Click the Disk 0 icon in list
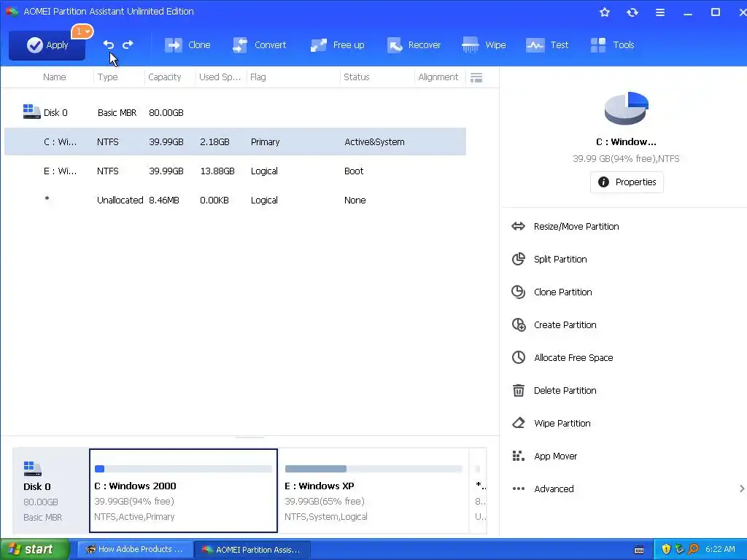This screenshot has height=560, width=747. coord(31,112)
